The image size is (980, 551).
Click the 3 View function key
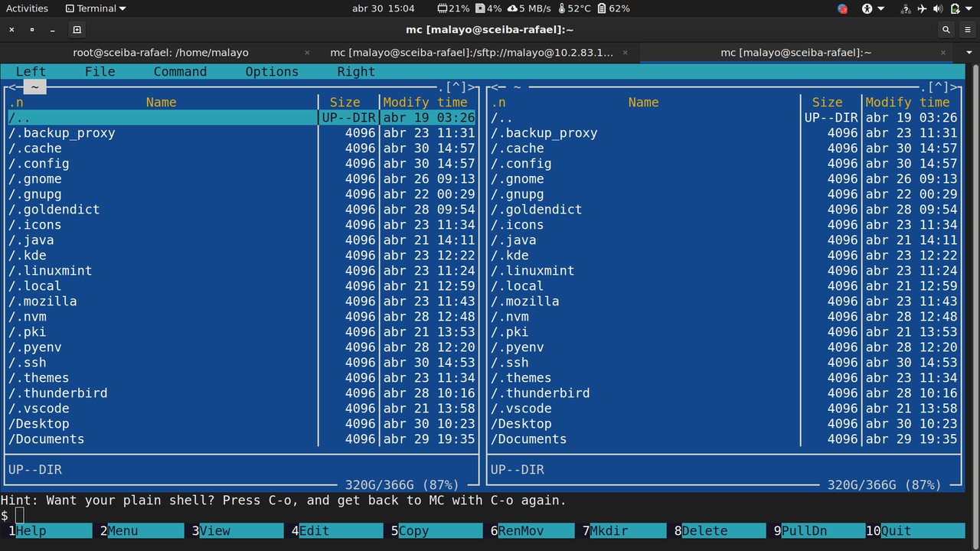tap(237, 531)
